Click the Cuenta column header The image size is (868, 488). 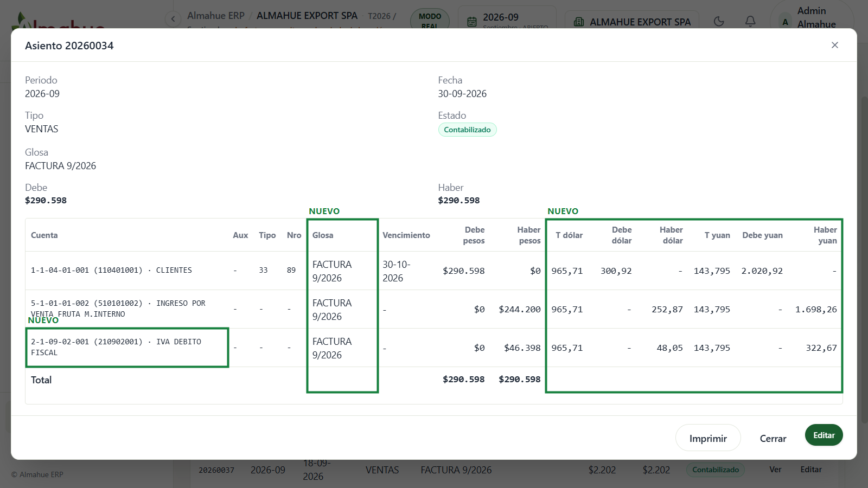(44, 235)
